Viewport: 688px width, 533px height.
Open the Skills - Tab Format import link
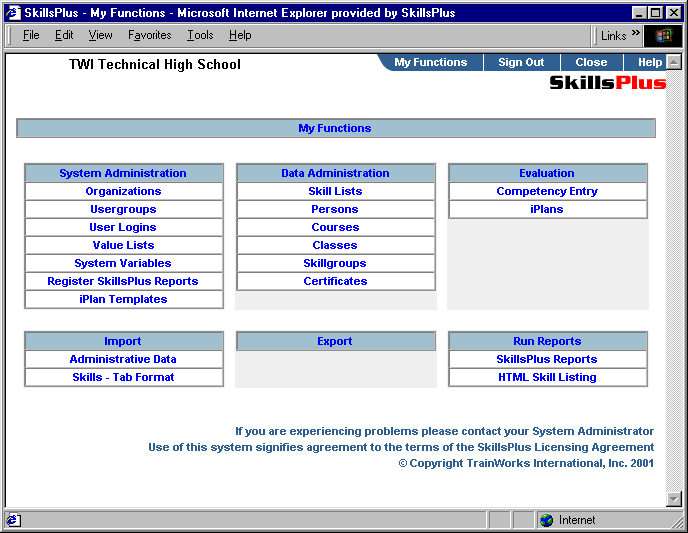click(x=123, y=377)
